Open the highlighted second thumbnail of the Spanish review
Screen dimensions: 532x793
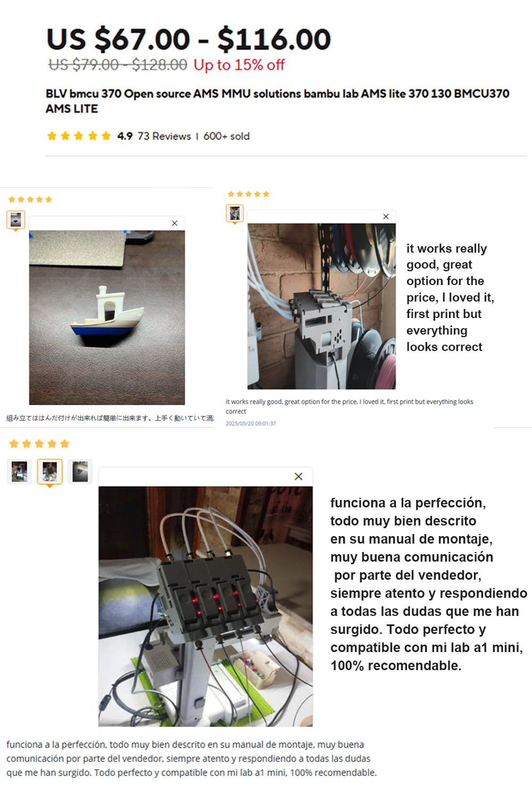(49, 471)
